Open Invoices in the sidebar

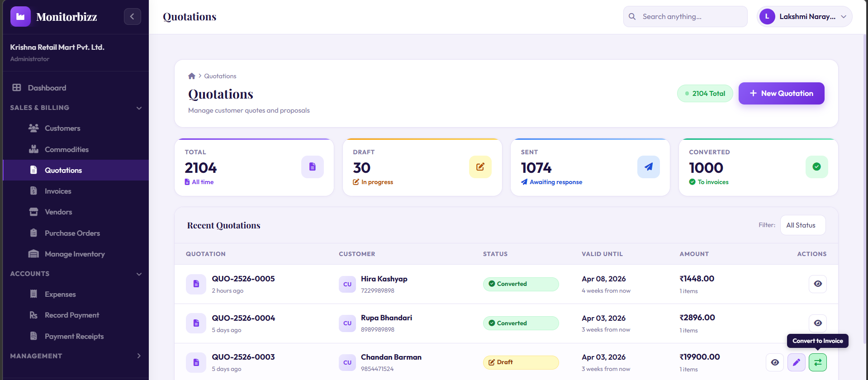[58, 191]
